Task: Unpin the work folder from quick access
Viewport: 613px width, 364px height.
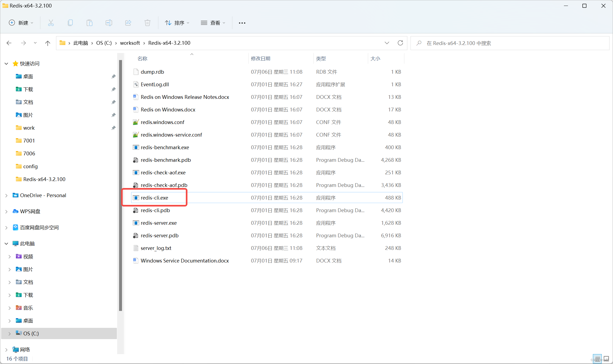Action: (x=113, y=128)
